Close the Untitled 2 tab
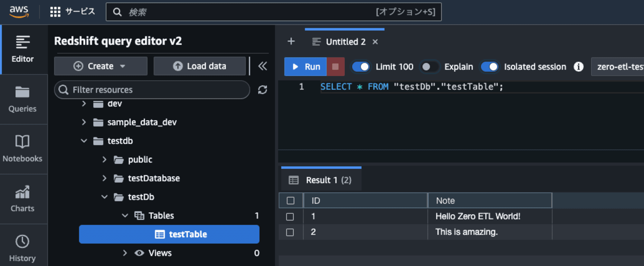Image resolution: width=644 pixels, height=266 pixels. [x=375, y=42]
